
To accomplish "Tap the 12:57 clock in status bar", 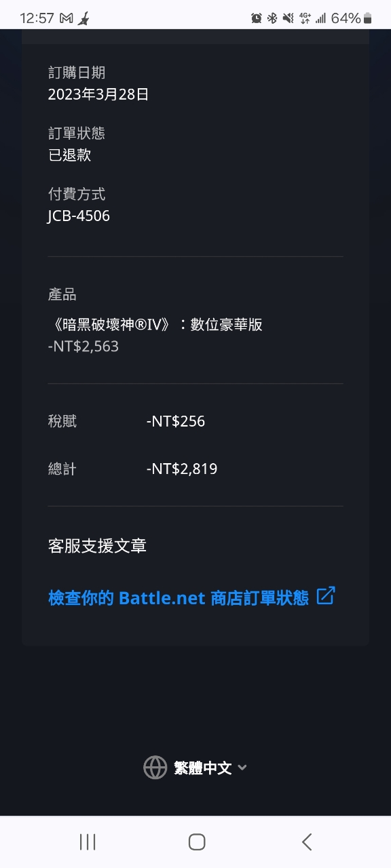I will point(37,18).
